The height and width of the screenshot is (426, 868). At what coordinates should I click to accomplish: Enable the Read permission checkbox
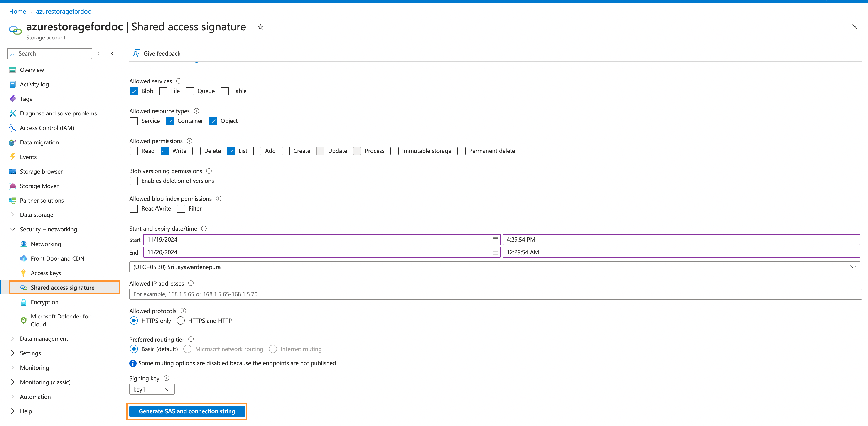click(x=134, y=151)
